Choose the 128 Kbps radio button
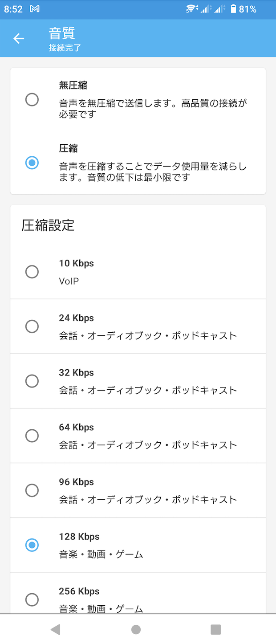Image resolution: width=276 pixels, height=644 pixels. tap(32, 545)
